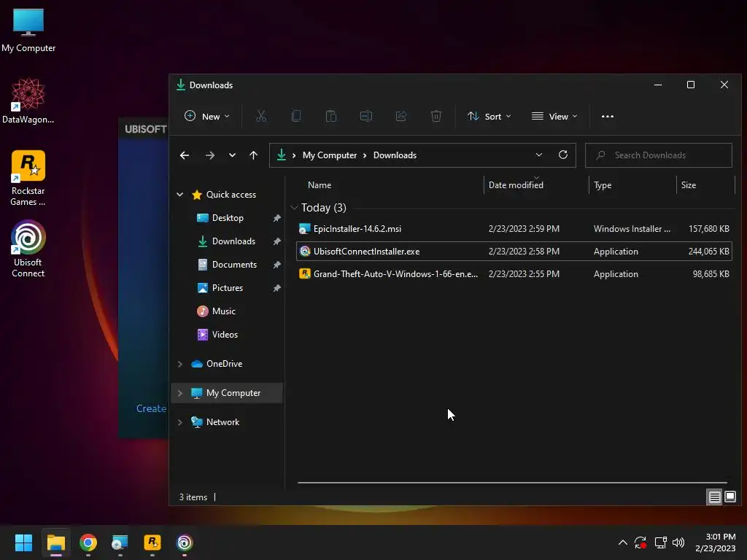Click the sync update tray icon
The image size is (747, 560).
click(x=640, y=542)
